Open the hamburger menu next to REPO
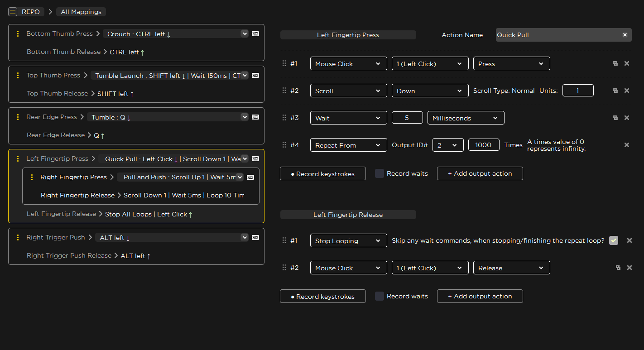This screenshot has width=644, height=350. tap(13, 12)
